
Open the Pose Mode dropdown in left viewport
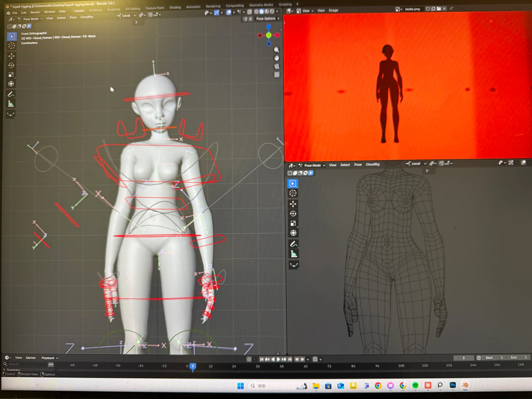coord(31,19)
